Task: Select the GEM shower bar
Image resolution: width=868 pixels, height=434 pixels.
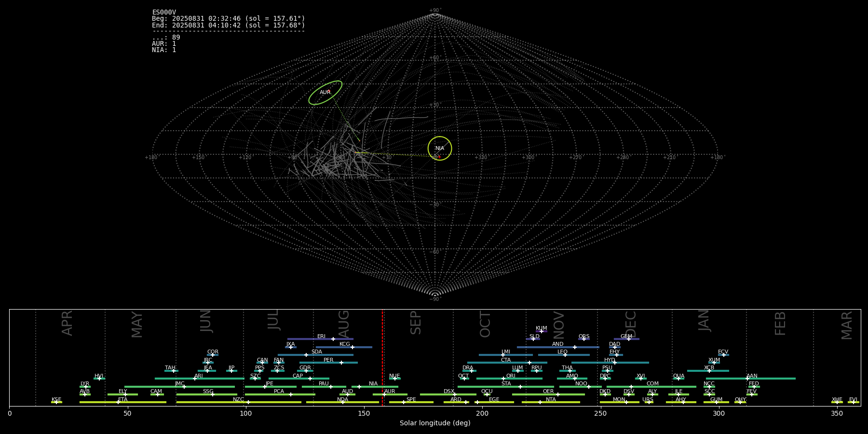Action: [x=626, y=339]
